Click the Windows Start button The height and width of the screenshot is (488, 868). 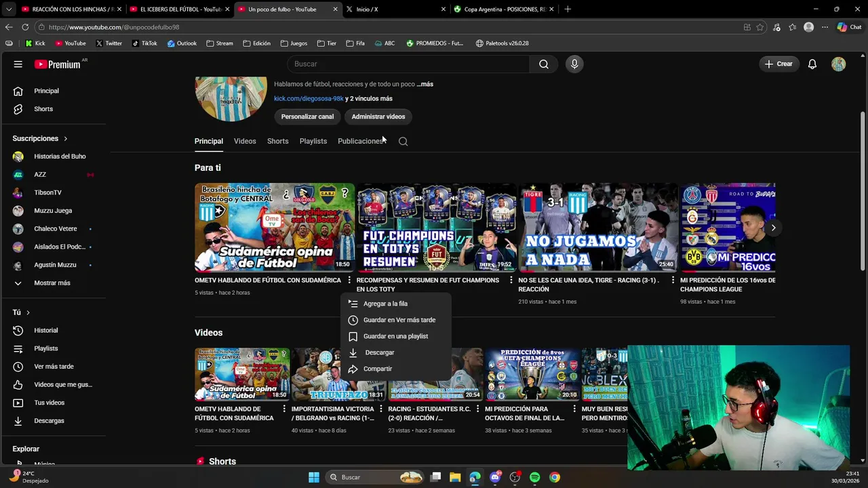pos(314,477)
